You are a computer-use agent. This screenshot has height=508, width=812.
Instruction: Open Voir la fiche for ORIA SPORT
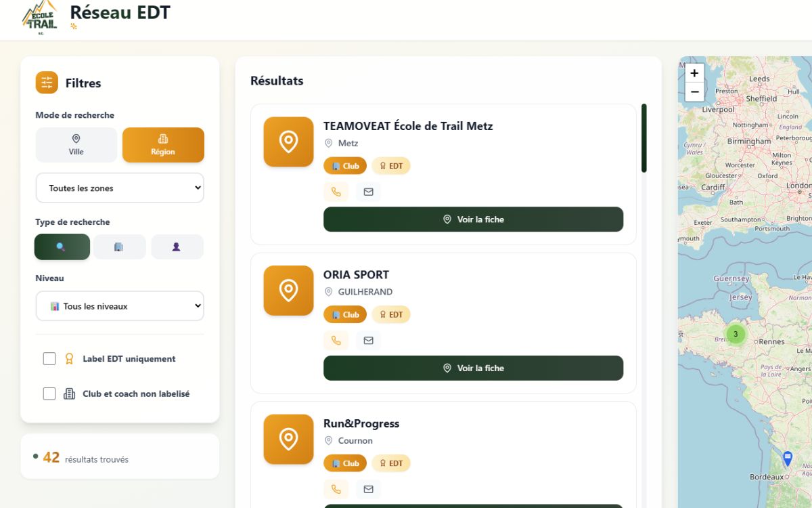[x=473, y=368]
